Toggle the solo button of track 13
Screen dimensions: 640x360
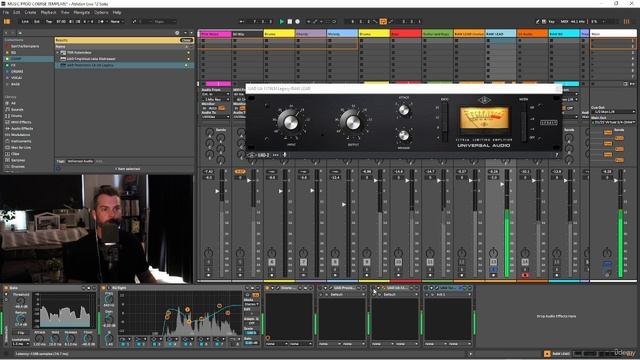pos(493,269)
